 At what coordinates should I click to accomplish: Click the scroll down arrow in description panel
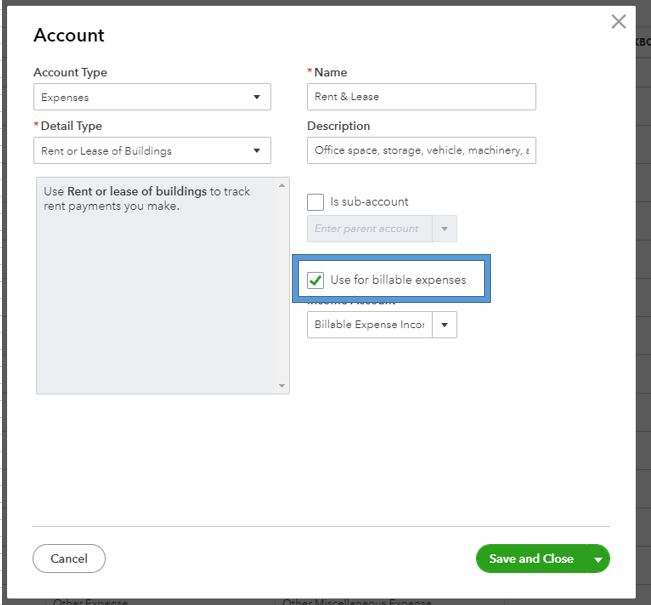point(281,386)
